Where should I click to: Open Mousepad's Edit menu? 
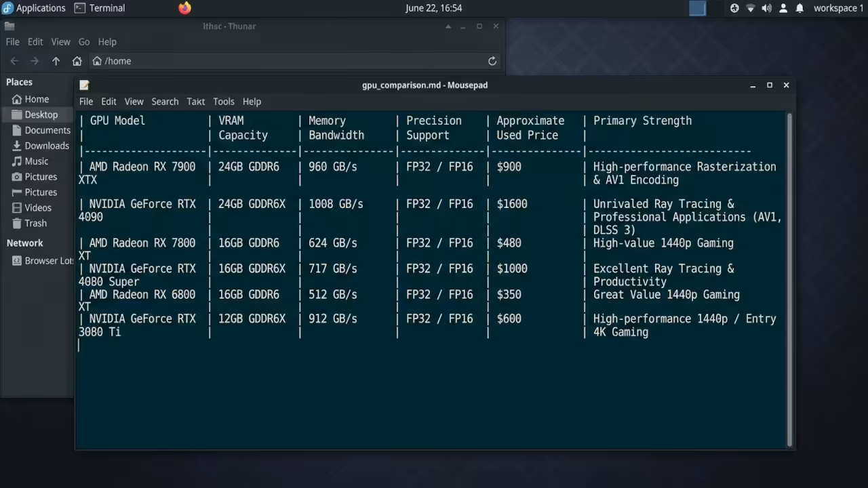pos(108,102)
